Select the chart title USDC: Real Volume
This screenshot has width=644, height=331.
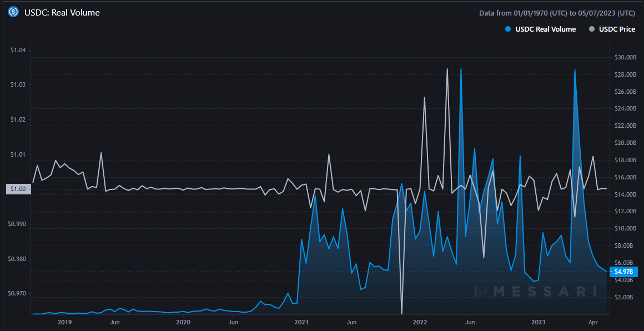62,13
